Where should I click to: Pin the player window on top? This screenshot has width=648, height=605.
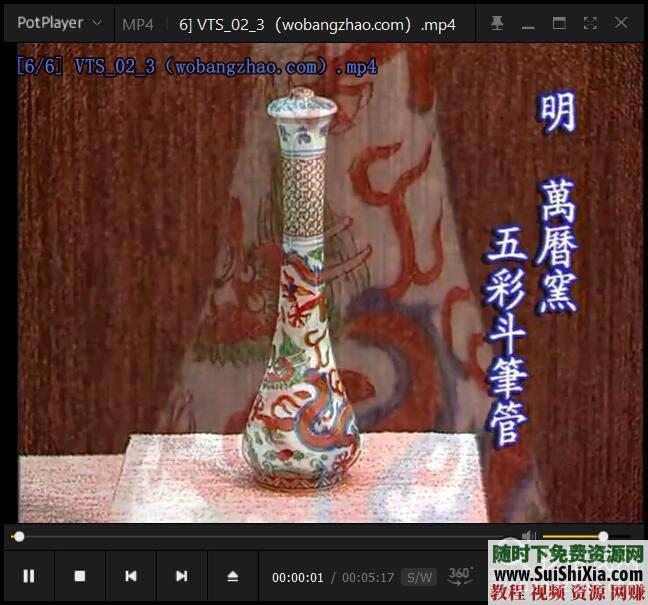pyautogui.click(x=497, y=23)
